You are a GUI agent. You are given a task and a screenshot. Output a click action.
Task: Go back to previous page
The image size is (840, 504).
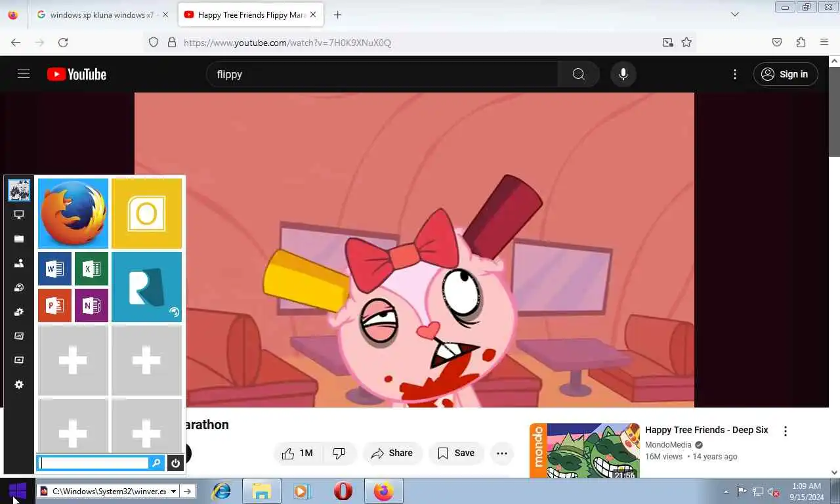click(x=16, y=42)
